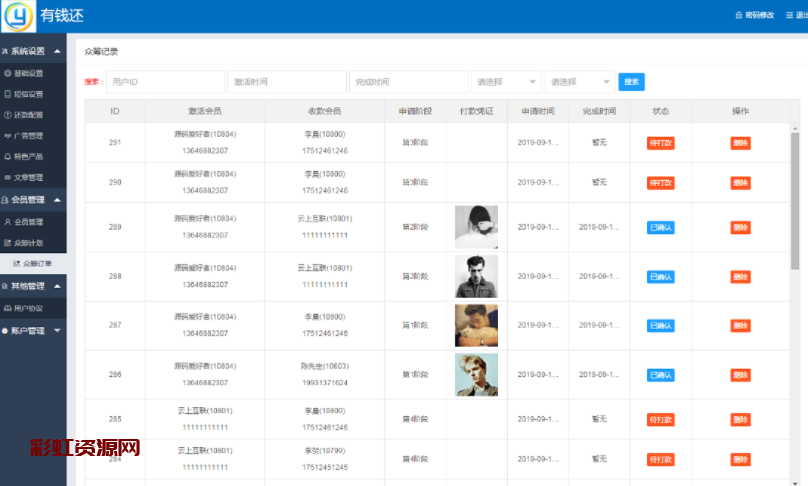Click the 用户ID search input field
The height and width of the screenshot is (486, 808).
165,82
